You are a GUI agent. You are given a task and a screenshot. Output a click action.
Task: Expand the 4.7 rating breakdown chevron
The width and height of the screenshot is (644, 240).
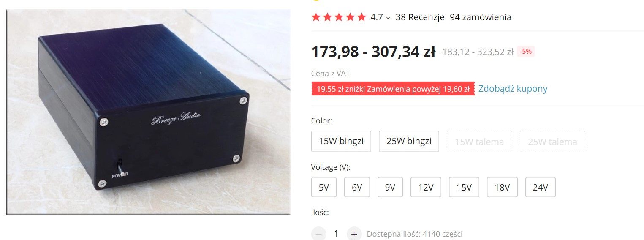388,18
